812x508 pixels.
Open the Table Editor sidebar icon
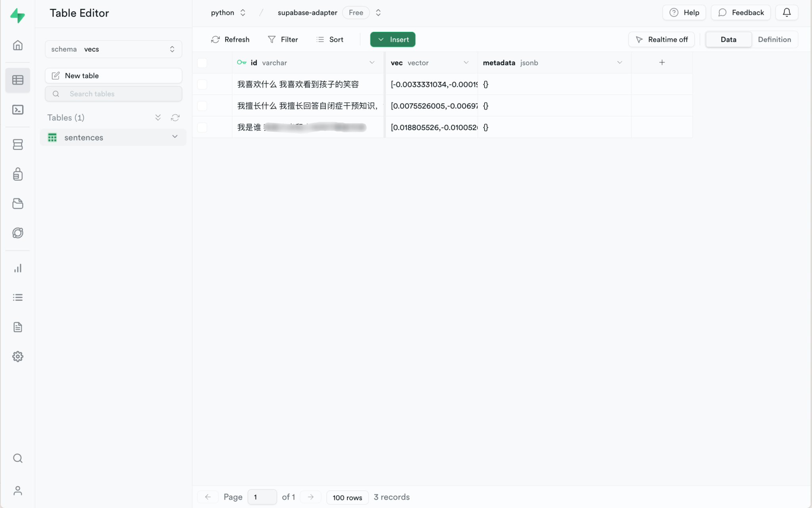(x=18, y=80)
